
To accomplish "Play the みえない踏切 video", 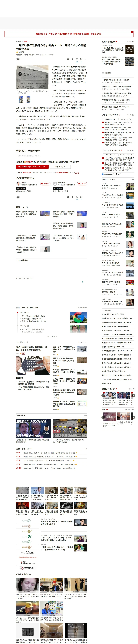I will 70,428.
